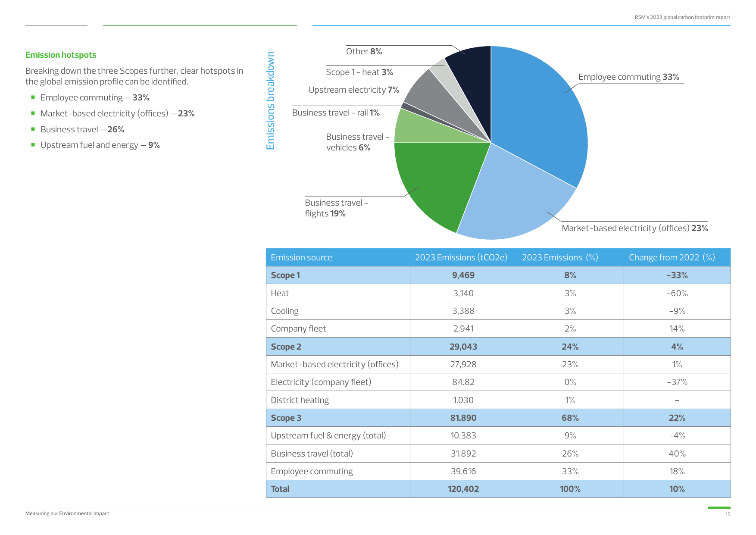Screen dimensions: 756x535
Task: Select '2023 Emissions (tCO2e)' column header
Action: (x=461, y=257)
